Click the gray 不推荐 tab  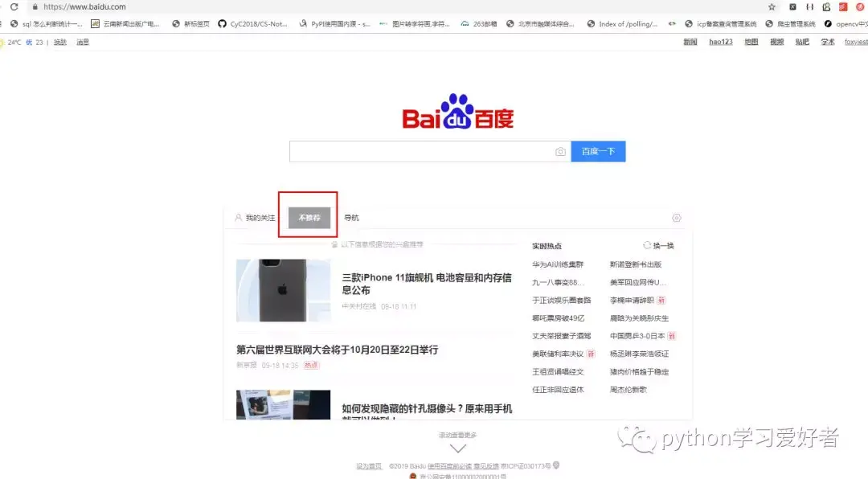click(x=309, y=218)
